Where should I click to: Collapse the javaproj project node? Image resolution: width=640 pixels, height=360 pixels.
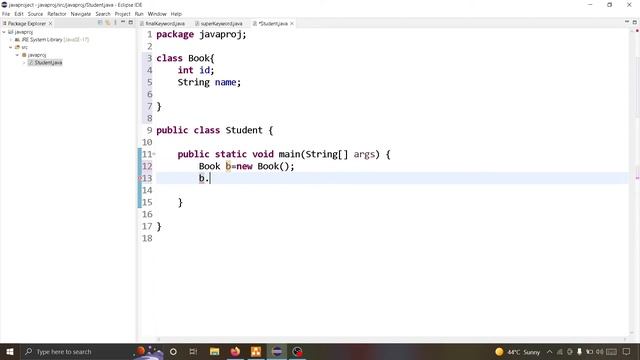pos(4,32)
